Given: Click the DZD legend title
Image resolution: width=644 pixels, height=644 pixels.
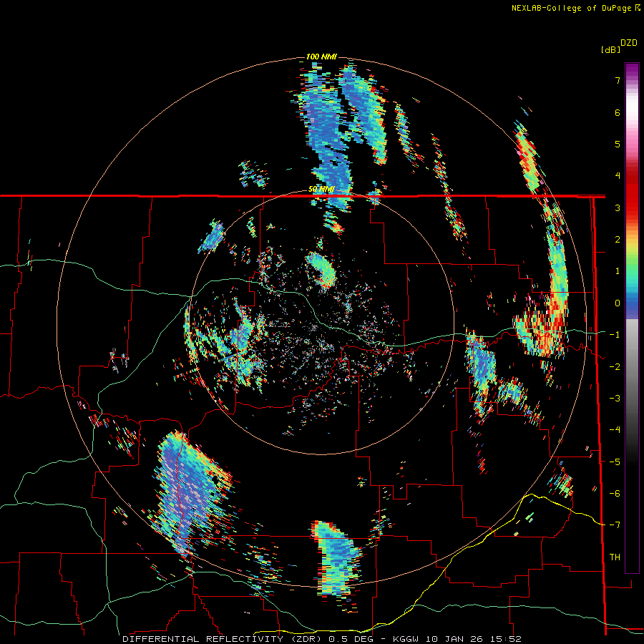Looking at the screenshot, I should 629,43.
